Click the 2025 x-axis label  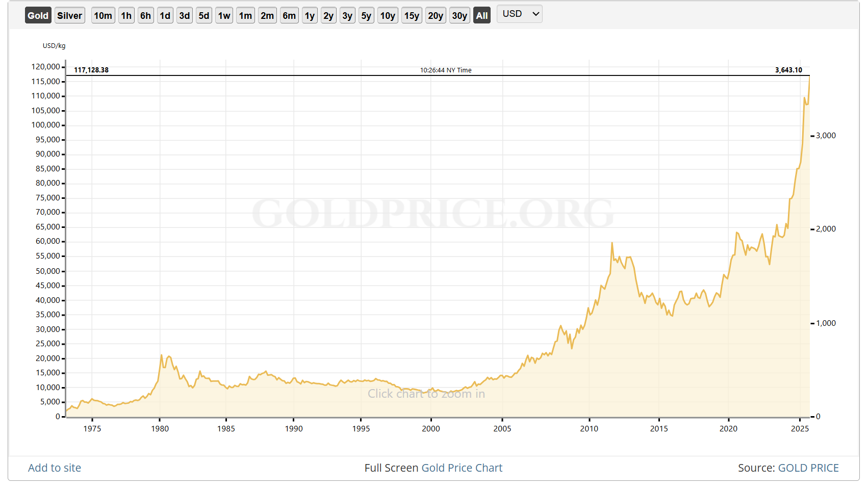point(800,428)
